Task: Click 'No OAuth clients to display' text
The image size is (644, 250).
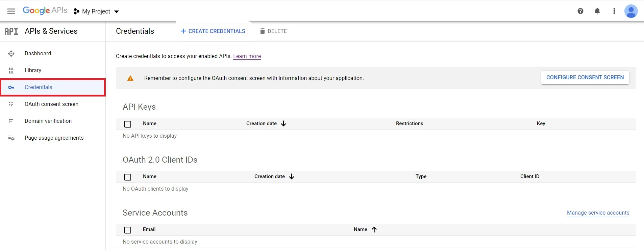Action: [x=155, y=189]
